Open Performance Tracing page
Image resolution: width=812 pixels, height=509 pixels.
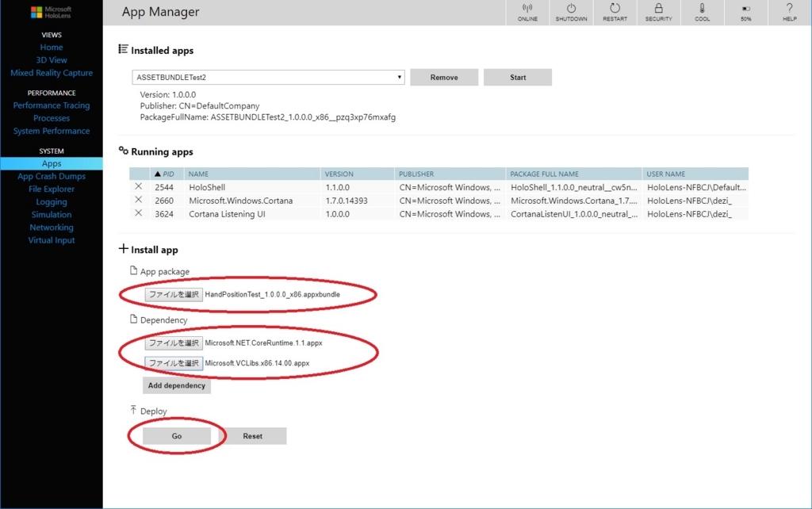tap(52, 105)
